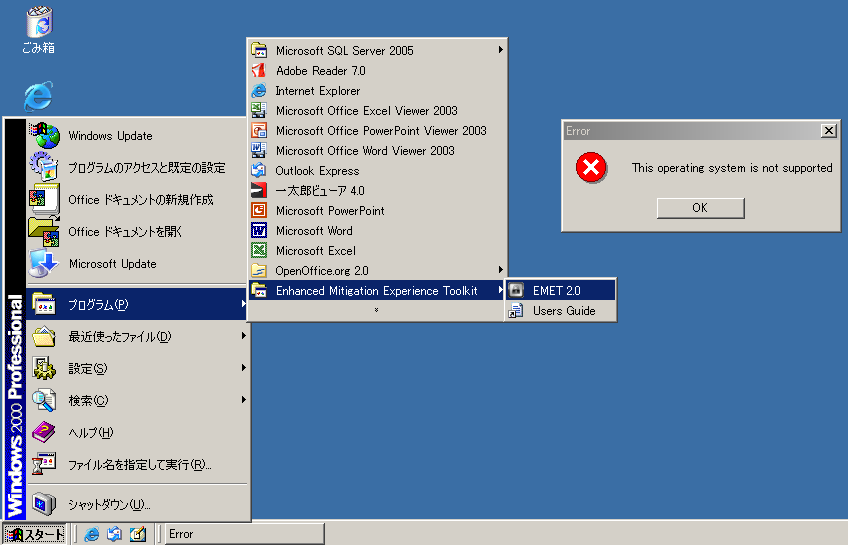Click the message "This operating system is not supported"
The height and width of the screenshot is (545, 848).
click(732, 168)
